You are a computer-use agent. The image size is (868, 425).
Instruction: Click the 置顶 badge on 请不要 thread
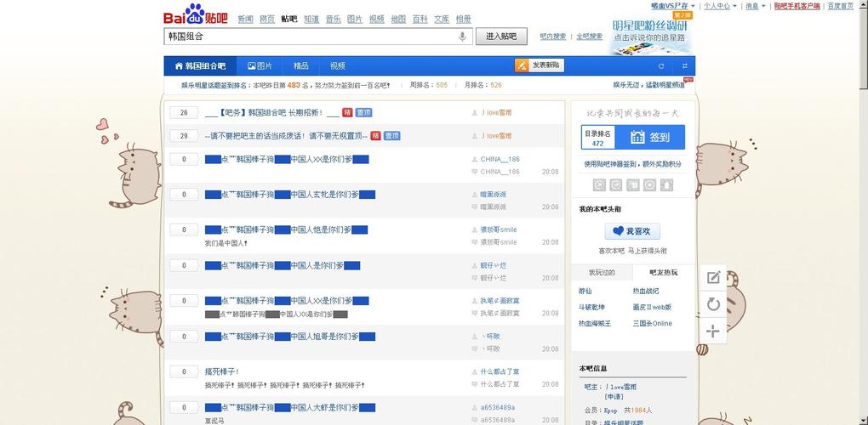[392, 135]
